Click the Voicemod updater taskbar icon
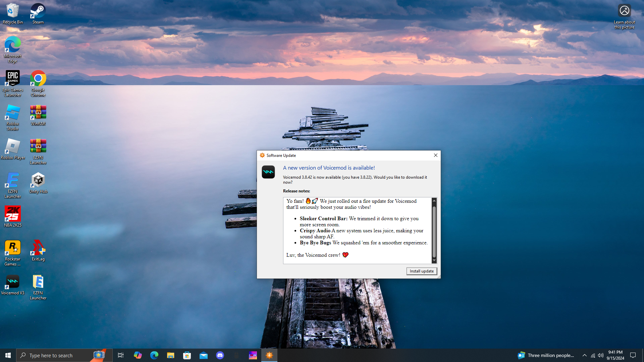The width and height of the screenshot is (644, 362). 269,355
